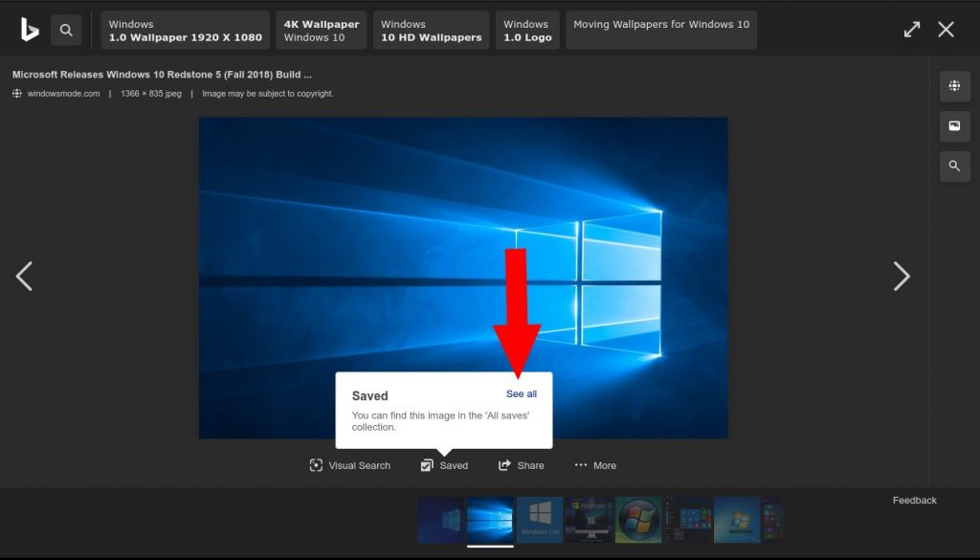Screen dimensions: 980x560
Task: Click the 'Visual Search' label
Action: click(x=360, y=465)
